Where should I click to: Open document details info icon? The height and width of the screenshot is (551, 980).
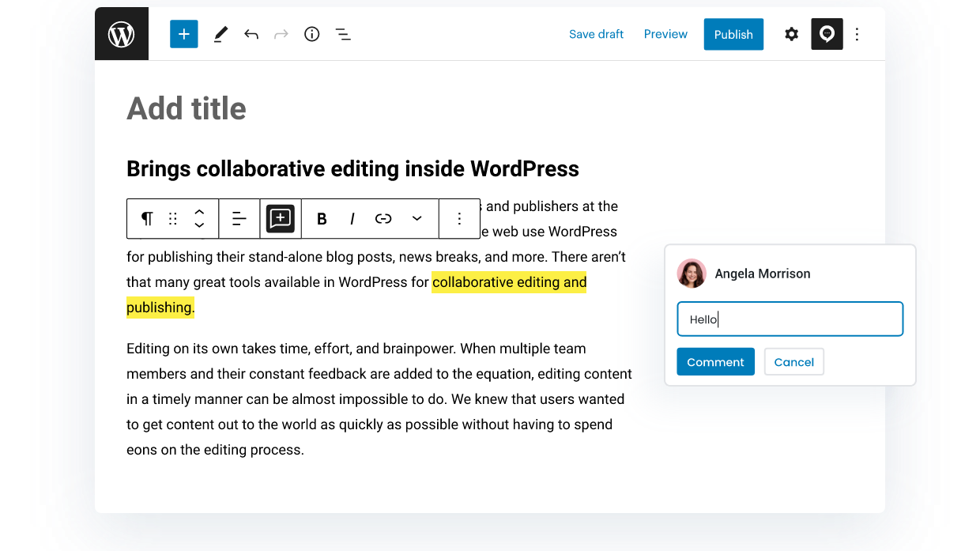[312, 34]
